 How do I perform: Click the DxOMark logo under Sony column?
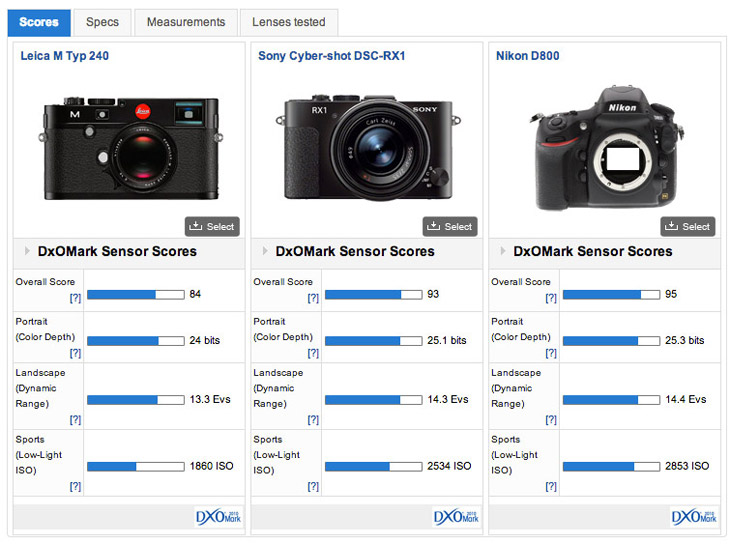[x=456, y=517]
